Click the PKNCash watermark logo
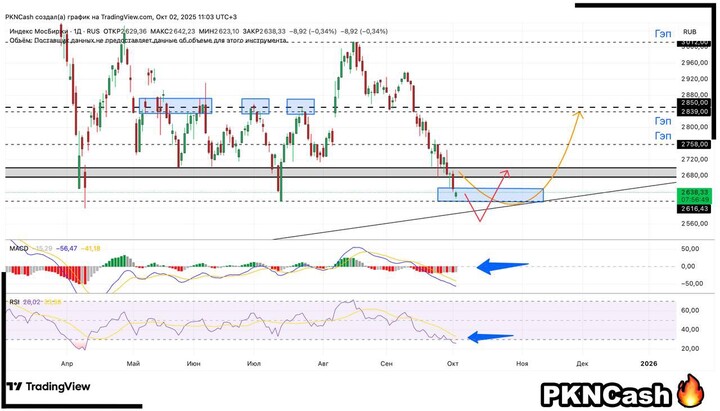The image size is (720, 411). (608, 390)
